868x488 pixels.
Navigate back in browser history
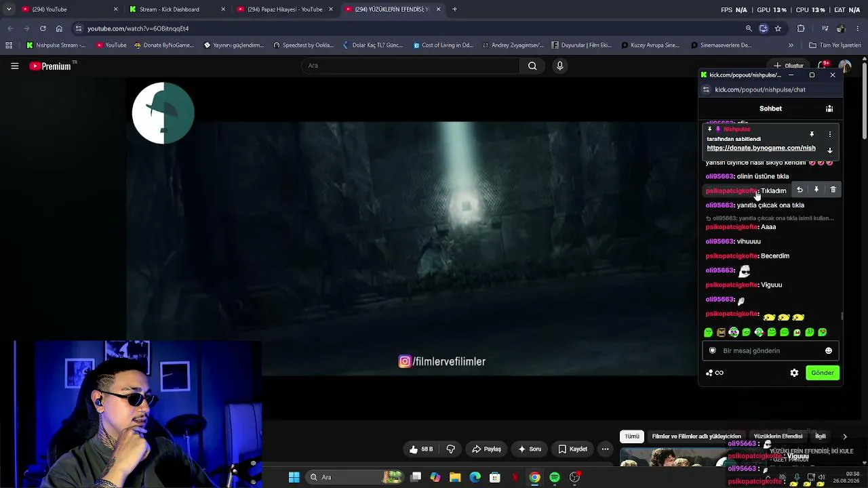tap(10, 28)
